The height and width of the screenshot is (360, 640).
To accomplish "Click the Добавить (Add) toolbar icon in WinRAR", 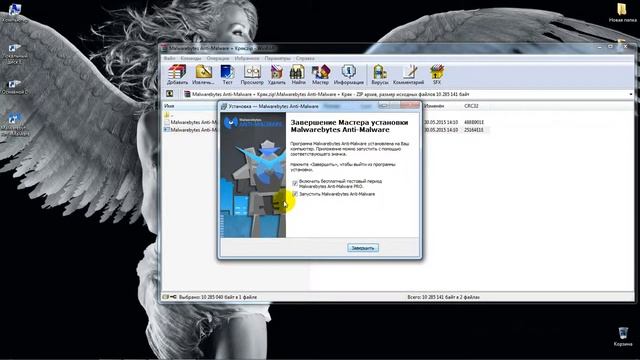I will pyautogui.click(x=177, y=75).
